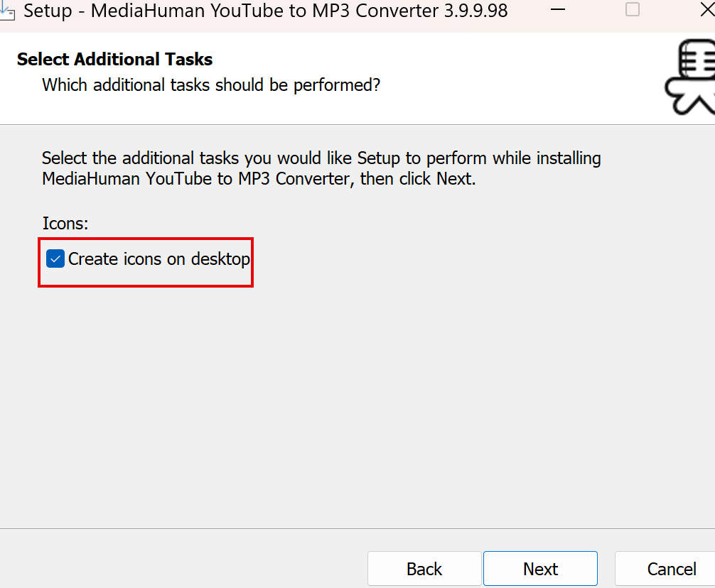This screenshot has height=588, width=715.
Task: Click the Next button
Action: tap(540, 569)
